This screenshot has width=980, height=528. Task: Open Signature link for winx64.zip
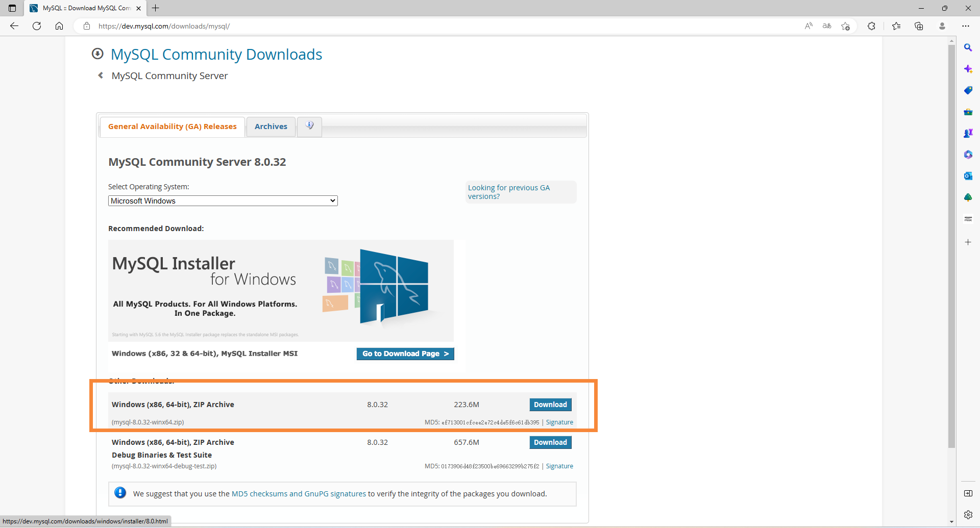point(559,422)
